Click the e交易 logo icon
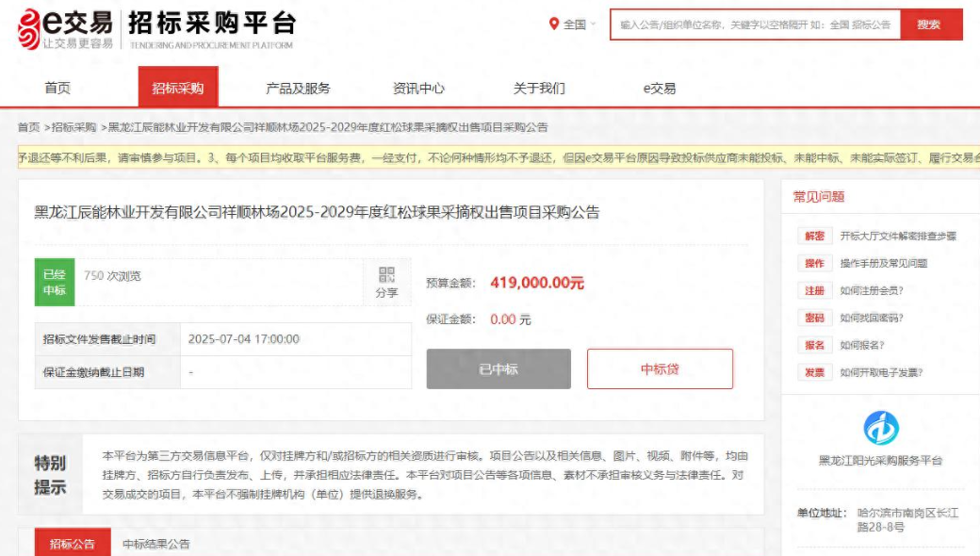The height and width of the screenshot is (556, 980). [29, 28]
